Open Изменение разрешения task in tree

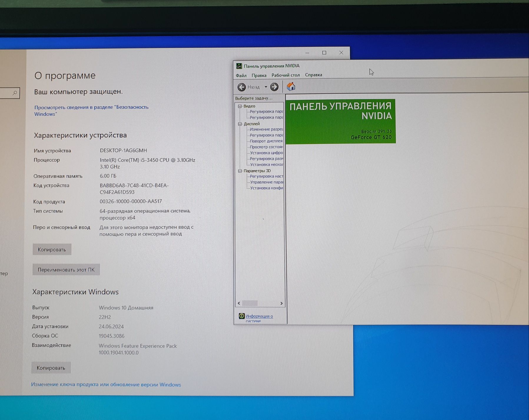tap(266, 129)
